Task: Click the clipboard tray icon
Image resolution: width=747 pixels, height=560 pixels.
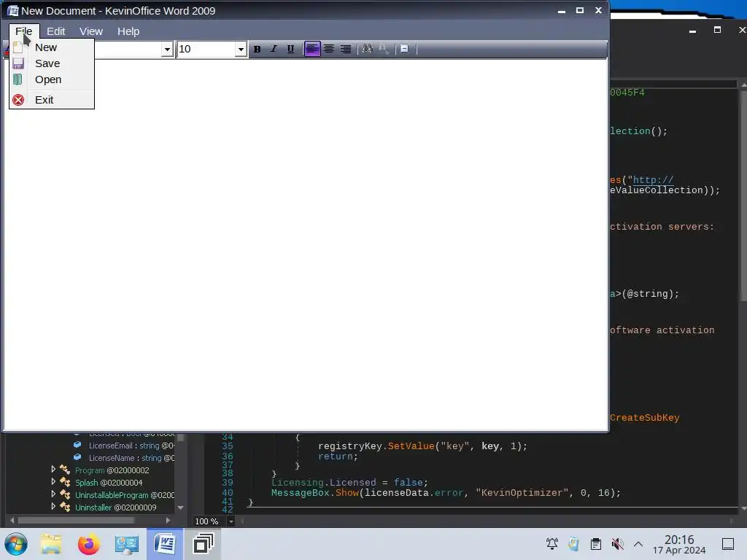Action: pyautogui.click(x=596, y=544)
